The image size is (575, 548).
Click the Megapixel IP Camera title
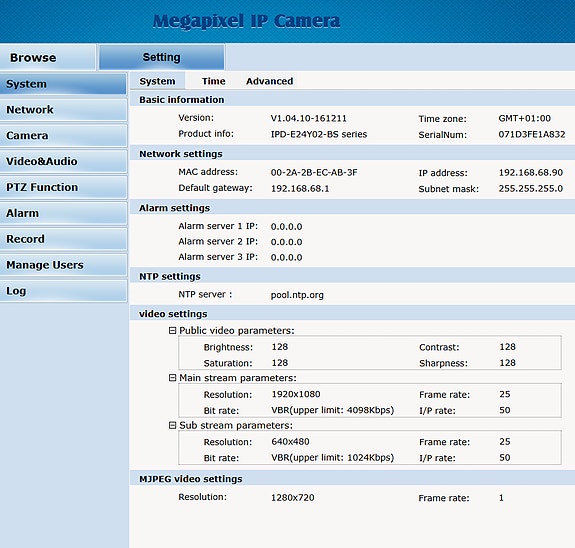point(246,21)
